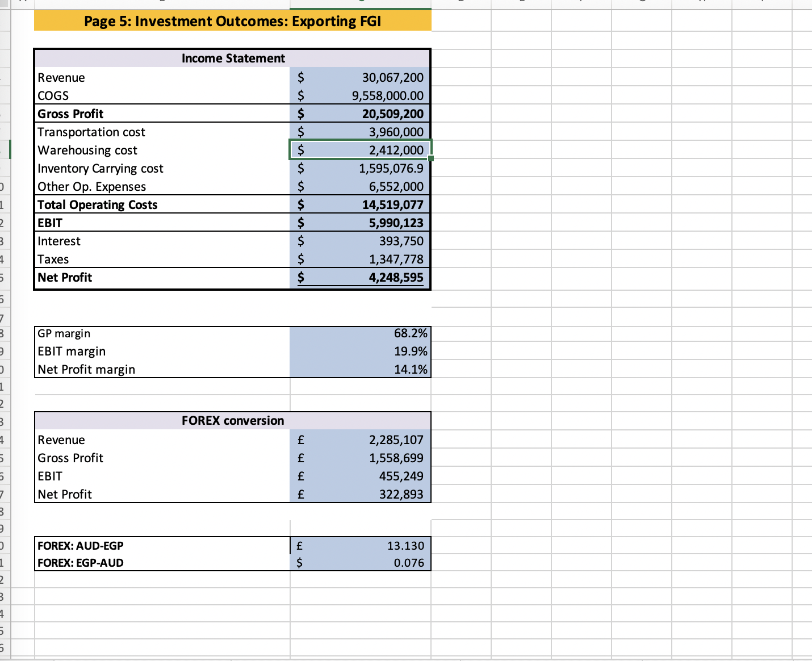812x661 pixels.
Task: Click the 'Total Operating Costs' label
Action: [98, 205]
